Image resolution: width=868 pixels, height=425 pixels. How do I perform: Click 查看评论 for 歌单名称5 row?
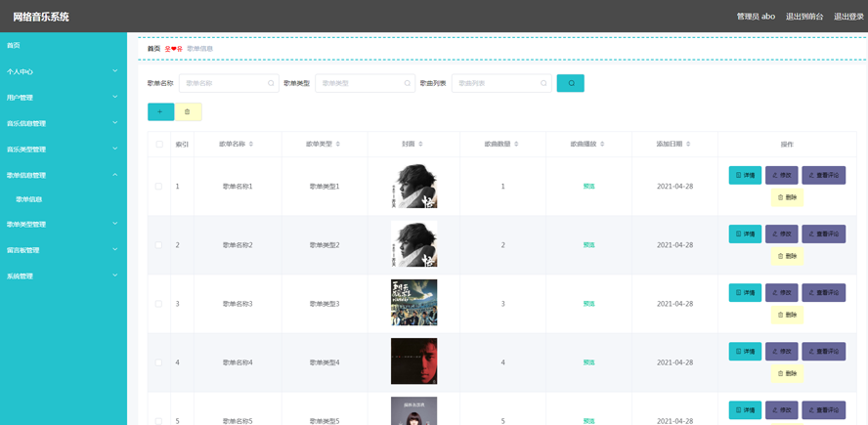824,410
